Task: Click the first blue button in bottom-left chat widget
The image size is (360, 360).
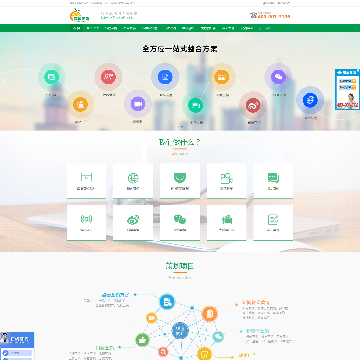Action: (x=17, y=353)
